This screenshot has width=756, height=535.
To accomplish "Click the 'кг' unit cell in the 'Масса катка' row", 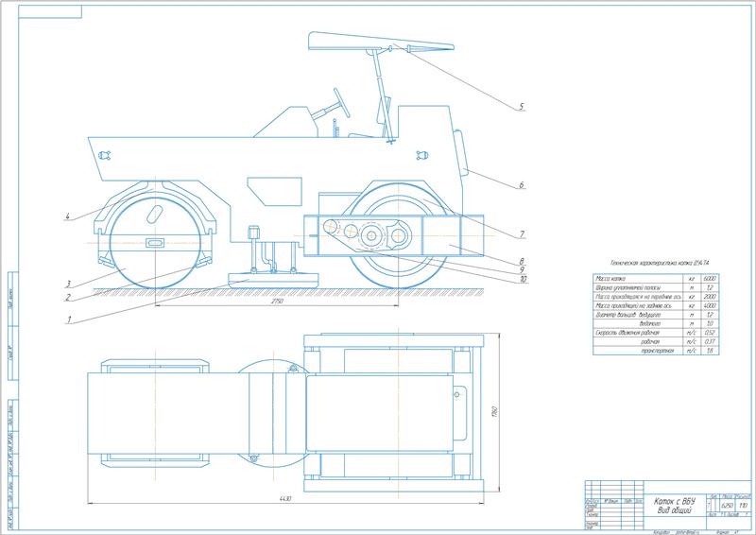I will coord(692,279).
